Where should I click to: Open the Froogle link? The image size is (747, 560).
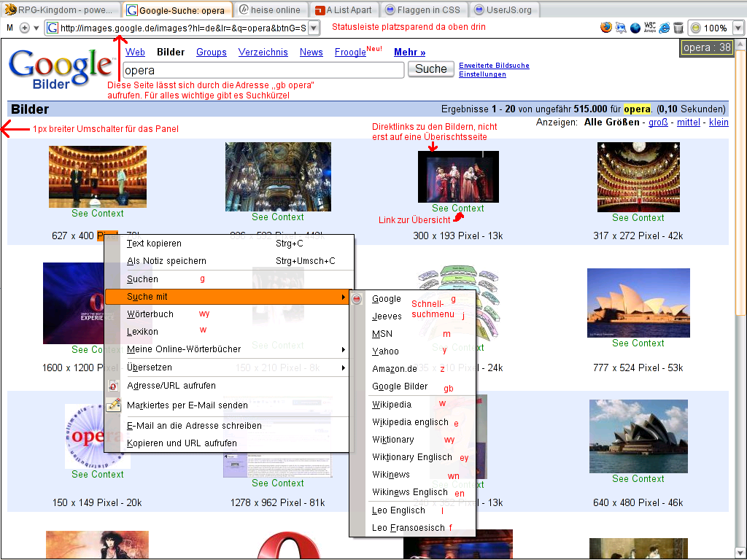tap(350, 52)
